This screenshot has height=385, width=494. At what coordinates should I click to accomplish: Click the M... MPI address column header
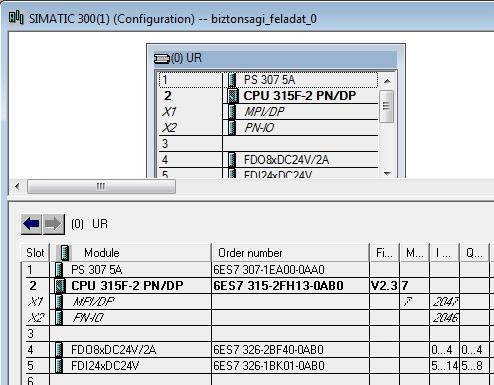(415, 253)
